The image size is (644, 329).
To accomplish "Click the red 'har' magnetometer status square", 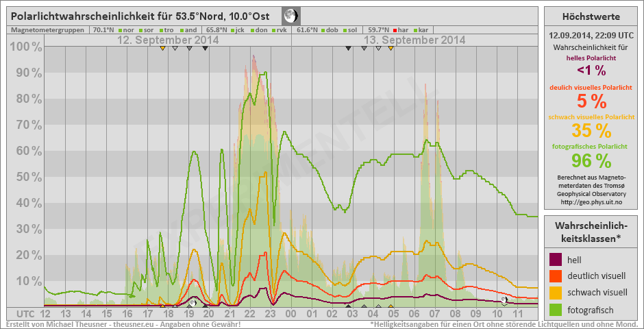I will click(x=396, y=30).
